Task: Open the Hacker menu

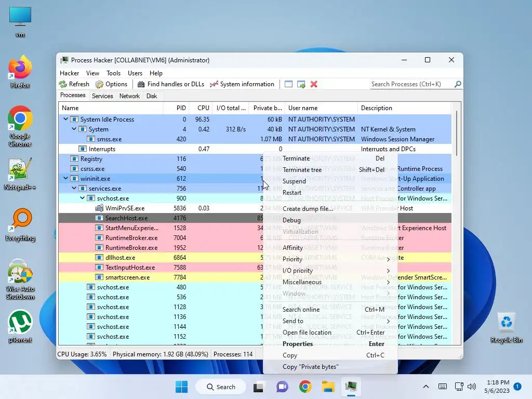Action: point(69,73)
